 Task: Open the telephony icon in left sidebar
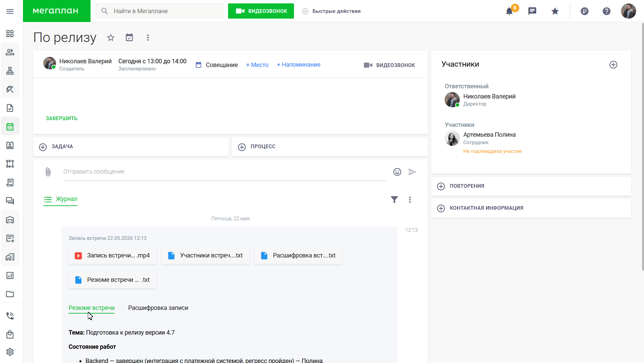10,316
